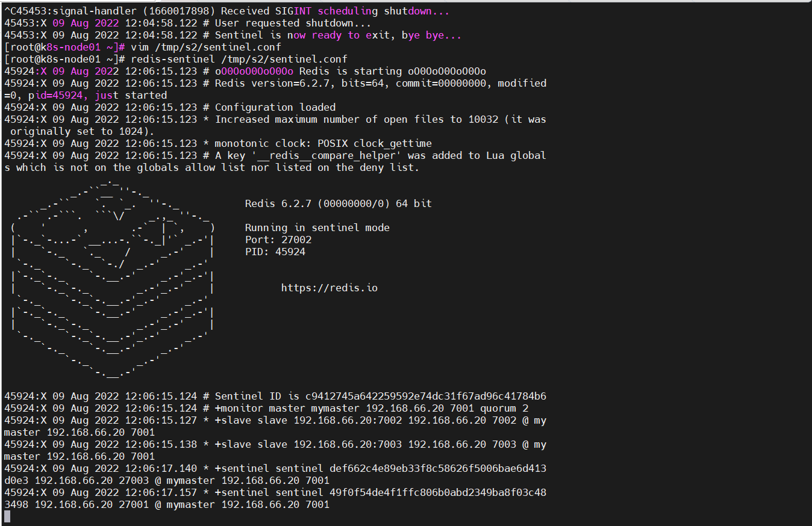Select the 'Redis is starting' log text
The image size is (812, 526).
[351, 71]
